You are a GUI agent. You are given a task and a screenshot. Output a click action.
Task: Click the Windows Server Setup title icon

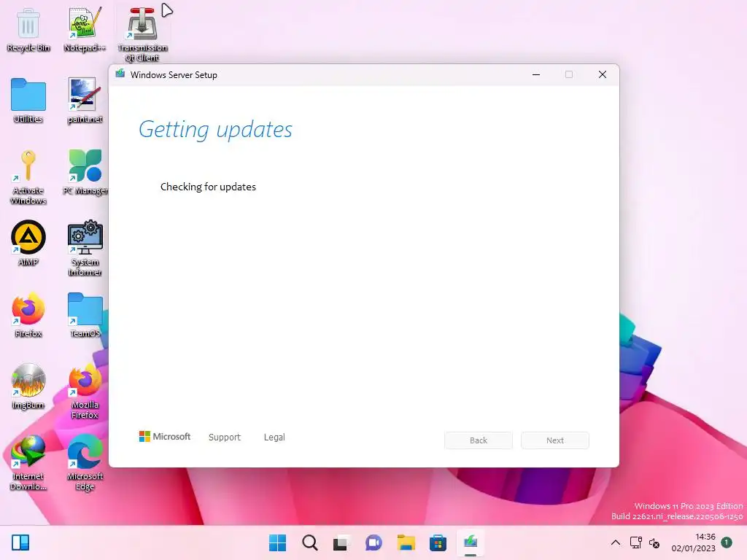120,74
